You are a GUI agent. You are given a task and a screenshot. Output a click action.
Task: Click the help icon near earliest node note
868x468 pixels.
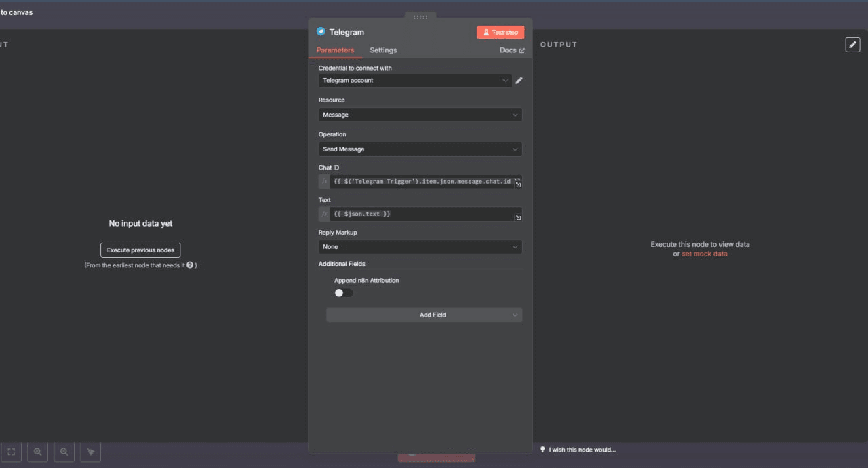[190, 265]
